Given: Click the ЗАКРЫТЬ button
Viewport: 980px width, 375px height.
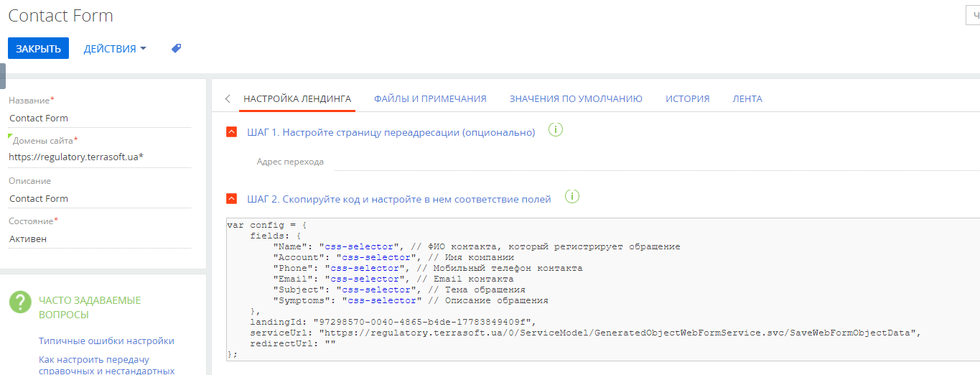Looking at the screenshot, I should [x=38, y=48].
